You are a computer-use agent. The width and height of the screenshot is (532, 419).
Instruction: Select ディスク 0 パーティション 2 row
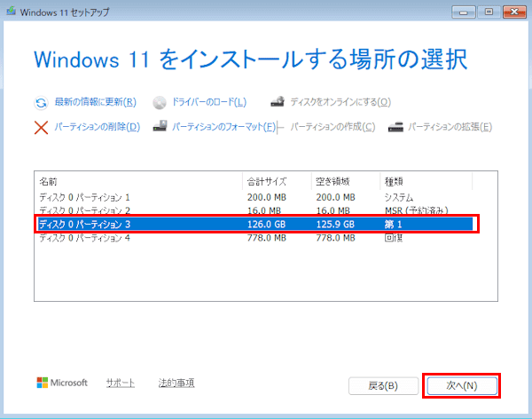coord(255,210)
